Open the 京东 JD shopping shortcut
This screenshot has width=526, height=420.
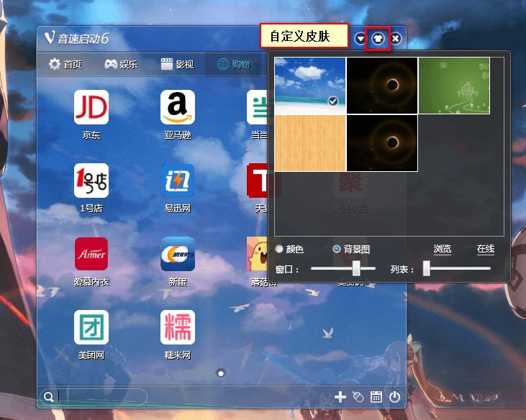click(x=91, y=107)
